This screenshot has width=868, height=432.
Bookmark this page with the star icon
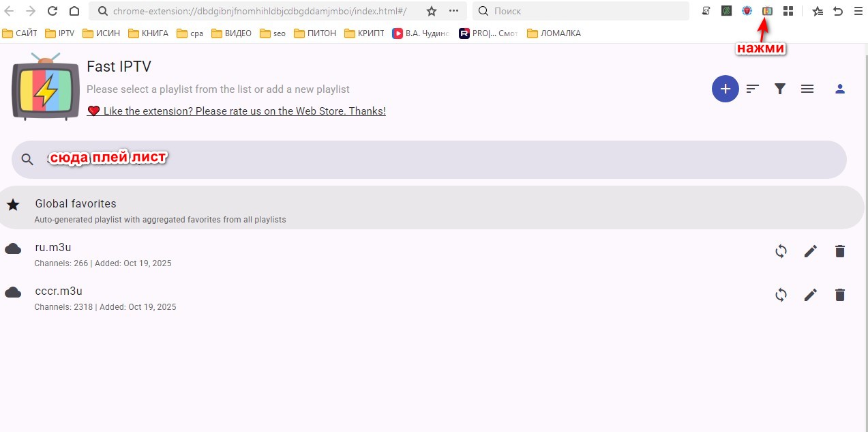pyautogui.click(x=431, y=11)
